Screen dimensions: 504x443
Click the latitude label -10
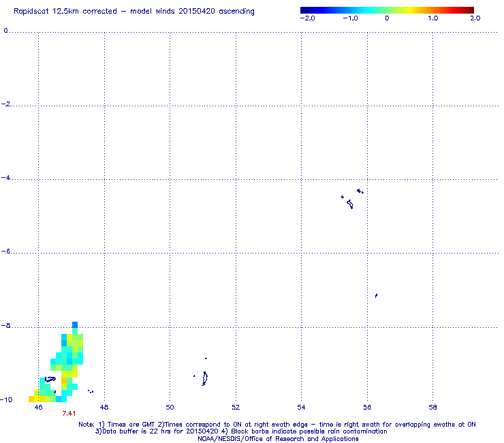[6, 399]
